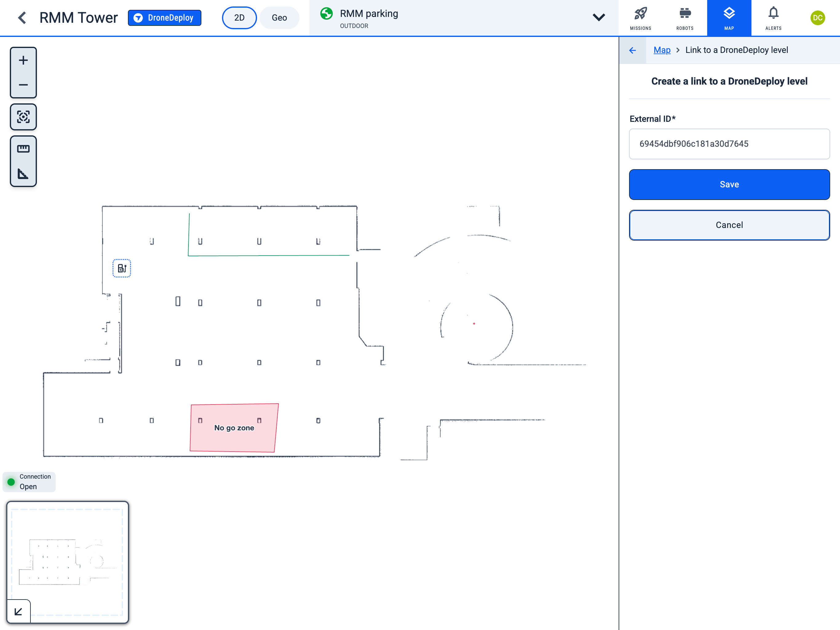Switch map view to 2D mode
The height and width of the screenshot is (630, 840).
click(239, 18)
